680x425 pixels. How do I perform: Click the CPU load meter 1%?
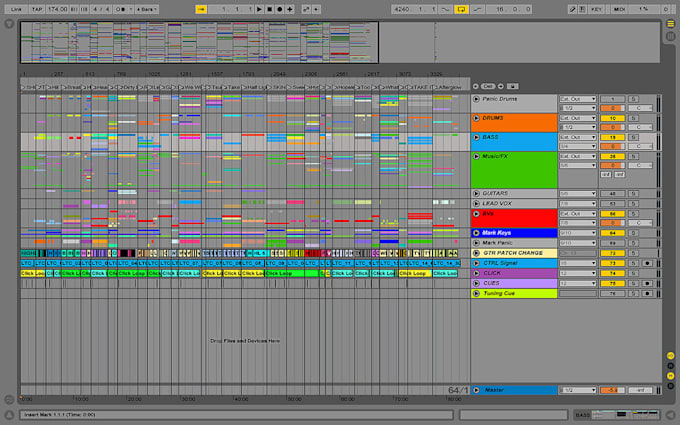click(644, 9)
